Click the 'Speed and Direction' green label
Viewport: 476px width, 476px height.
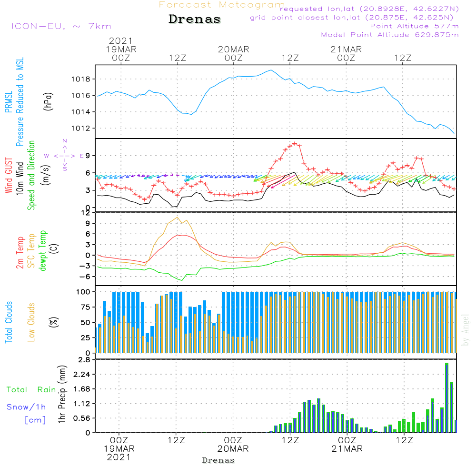[31, 175]
